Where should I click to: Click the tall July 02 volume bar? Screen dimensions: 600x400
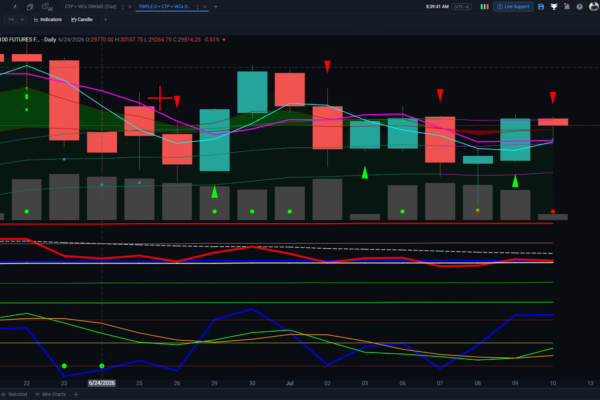point(327,199)
